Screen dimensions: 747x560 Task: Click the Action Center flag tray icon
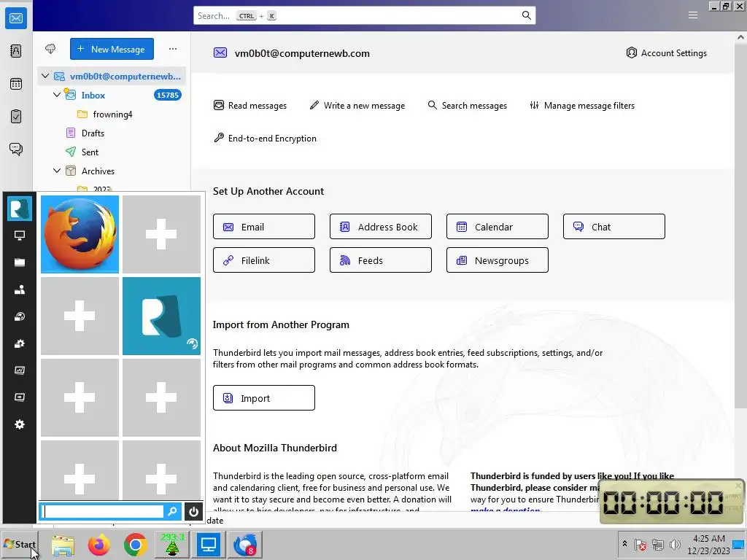click(x=640, y=545)
